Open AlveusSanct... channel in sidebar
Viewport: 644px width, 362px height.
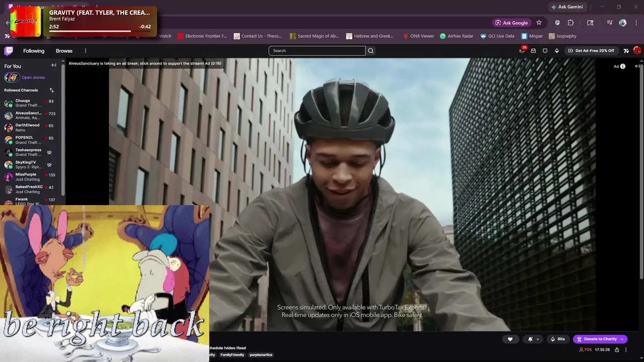[x=31, y=115]
